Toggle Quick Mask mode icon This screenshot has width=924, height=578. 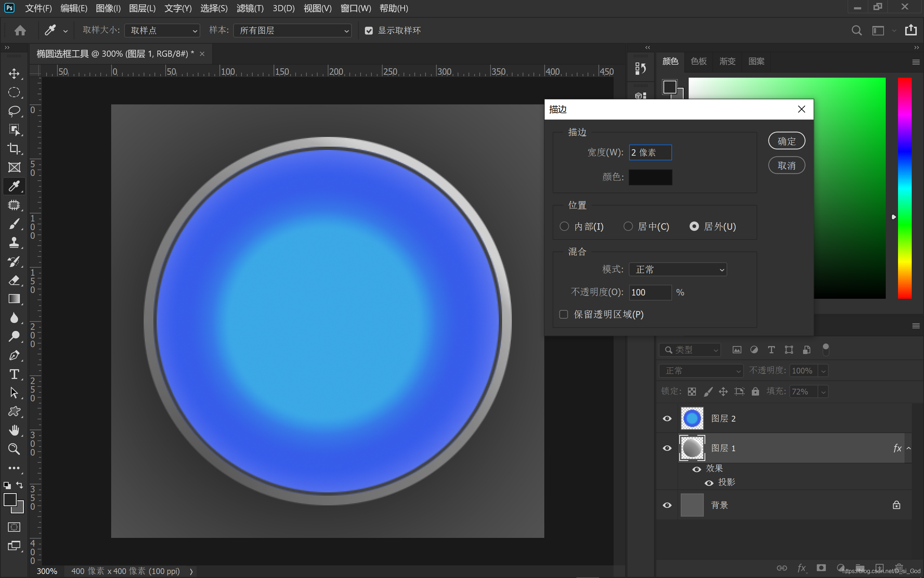coord(14,527)
